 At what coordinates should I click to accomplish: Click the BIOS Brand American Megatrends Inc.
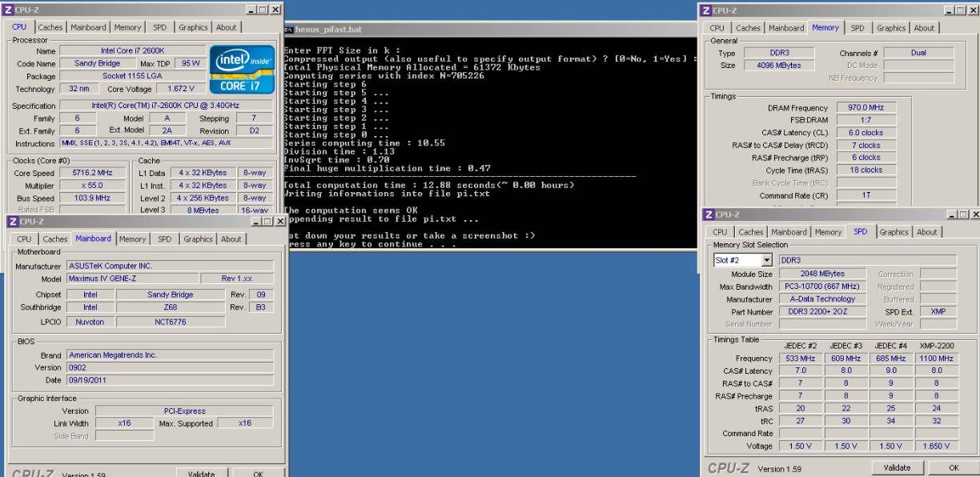pos(169,355)
